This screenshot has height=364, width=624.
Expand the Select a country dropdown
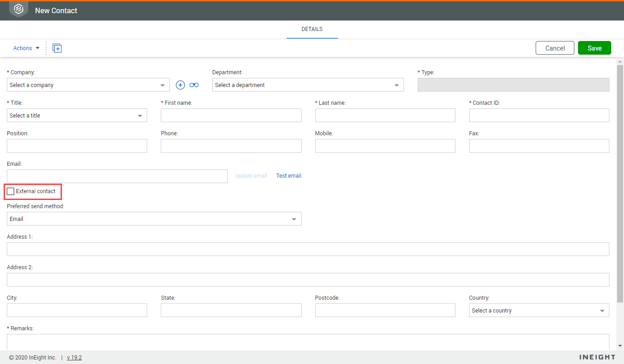tap(539, 311)
